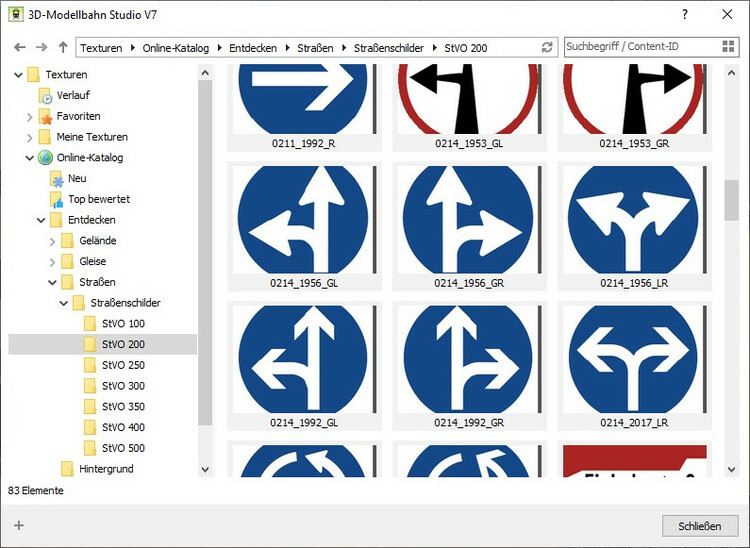The height and width of the screenshot is (548, 750).
Task: Click the thumbnail list scrollbar thumb
Action: [x=731, y=200]
